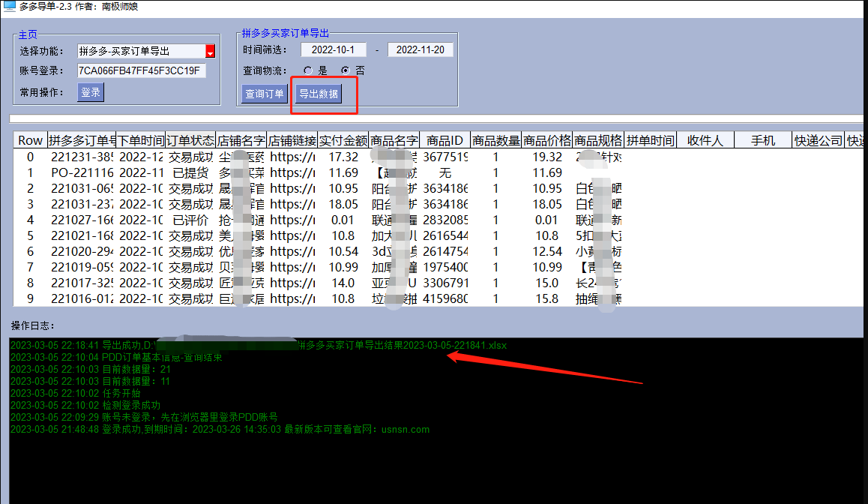The width and height of the screenshot is (868, 504).
Task: Click 已提货 status in row 1
Action: pyautogui.click(x=190, y=172)
